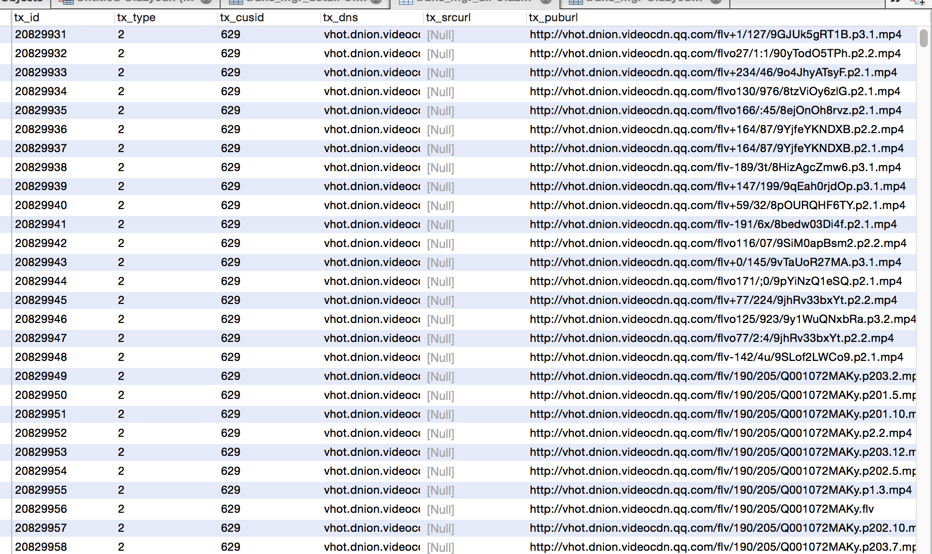
Task: Click the tx_dns cell in row 20829957
Action: [x=372, y=528]
